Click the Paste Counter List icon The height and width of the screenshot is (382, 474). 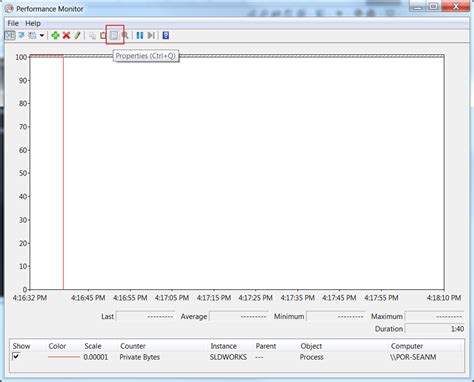103,35
